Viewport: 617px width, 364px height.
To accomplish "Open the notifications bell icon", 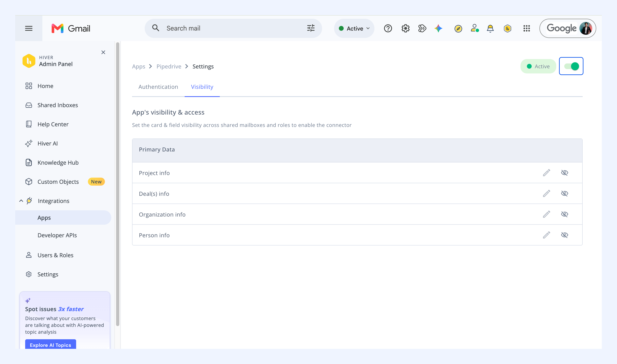I will [490, 29].
